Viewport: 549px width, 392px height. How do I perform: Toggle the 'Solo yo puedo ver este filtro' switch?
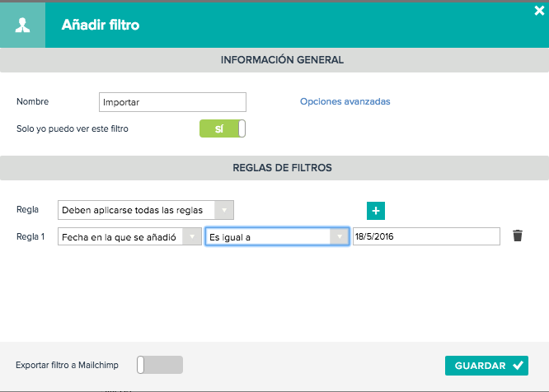(x=223, y=128)
